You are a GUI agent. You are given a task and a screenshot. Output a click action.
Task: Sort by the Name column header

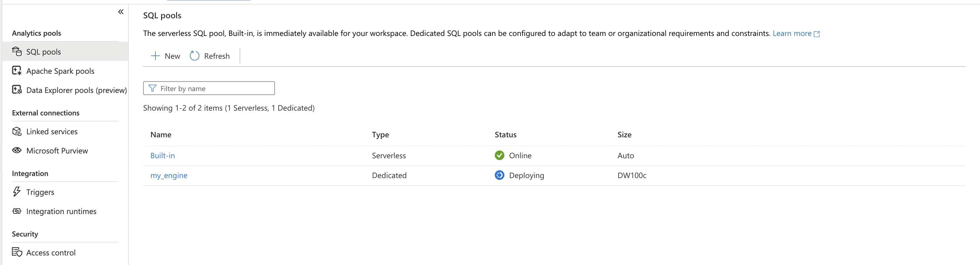point(161,134)
